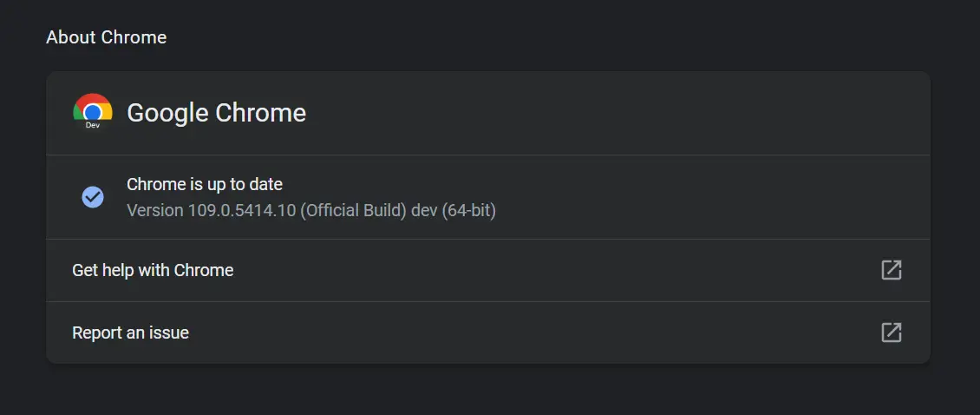
Task: Click the word Version in the build line
Action: (155, 210)
